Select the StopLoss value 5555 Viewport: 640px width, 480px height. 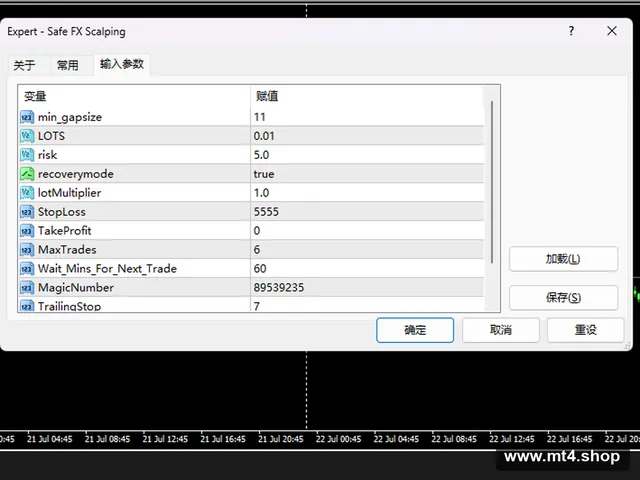[266, 212]
